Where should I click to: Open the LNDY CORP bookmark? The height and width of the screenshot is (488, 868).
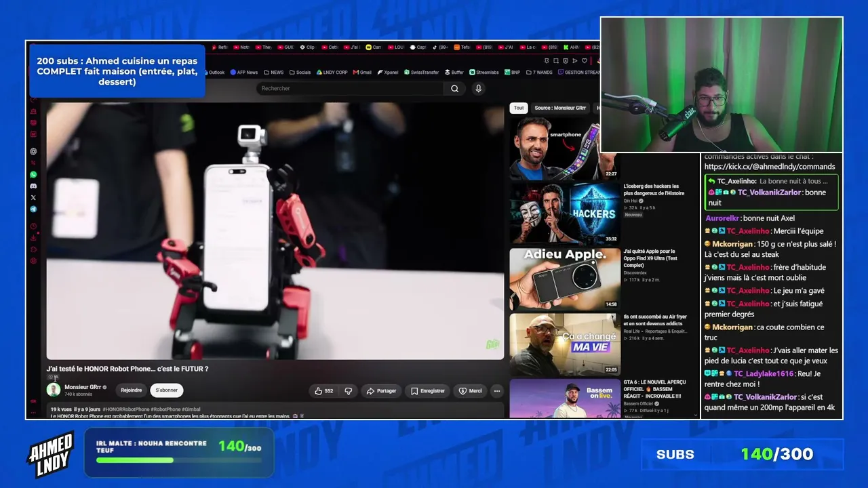[x=332, y=72]
